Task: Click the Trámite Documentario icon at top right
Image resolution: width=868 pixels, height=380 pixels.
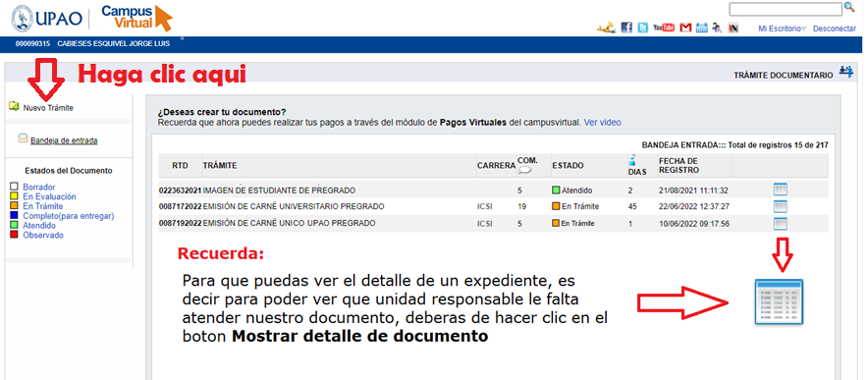Action: tap(845, 72)
